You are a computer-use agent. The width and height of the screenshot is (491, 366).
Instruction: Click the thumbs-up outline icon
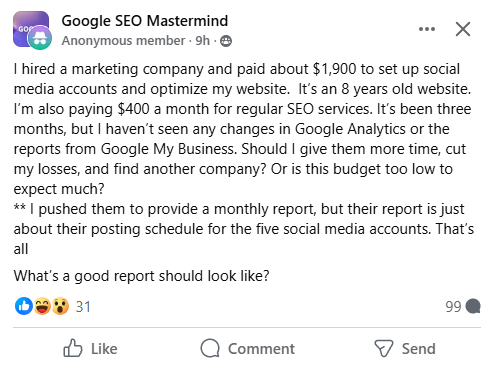point(72,348)
